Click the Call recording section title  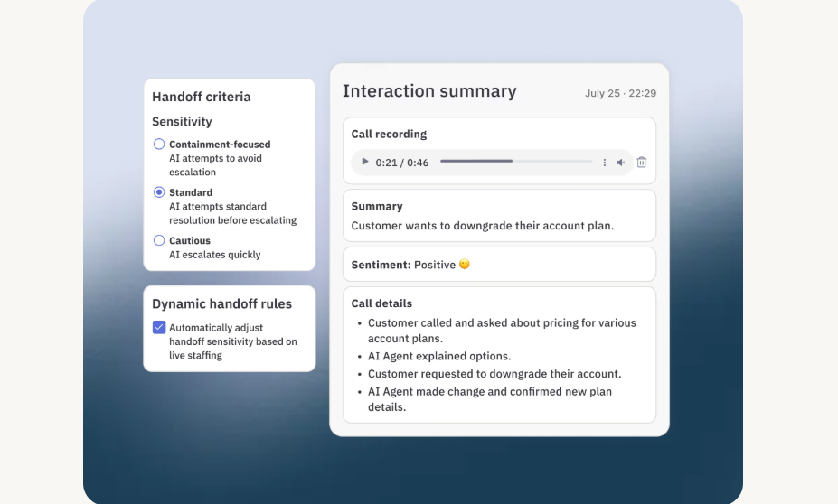point(389,134)
